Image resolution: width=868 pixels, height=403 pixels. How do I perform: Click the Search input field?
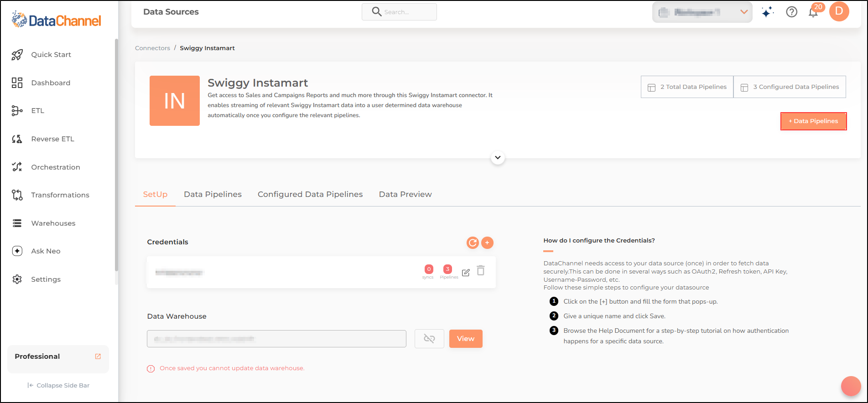400,12
